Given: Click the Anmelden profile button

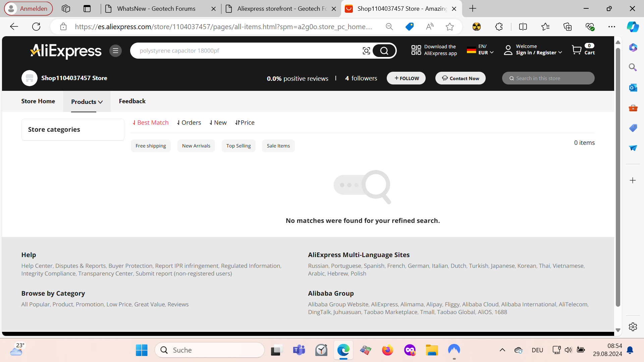Looking at the screenshot, I should tap(29, 9).
